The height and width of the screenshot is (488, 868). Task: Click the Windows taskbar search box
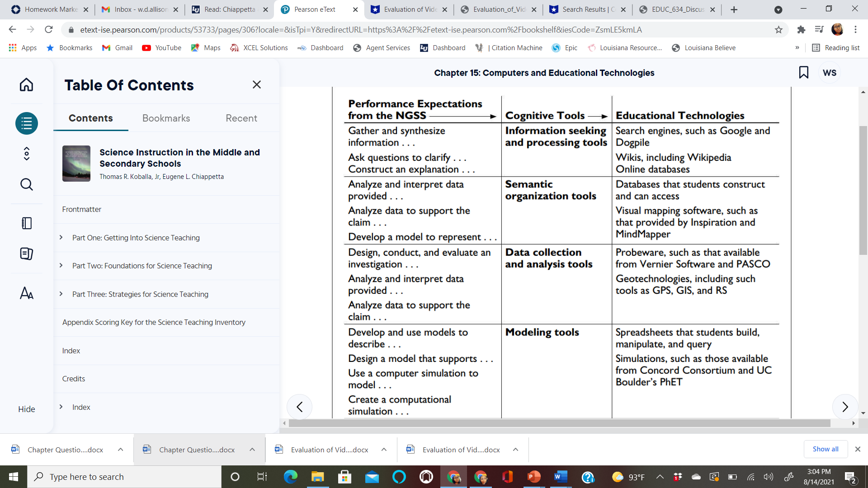(x=124, y=477)
